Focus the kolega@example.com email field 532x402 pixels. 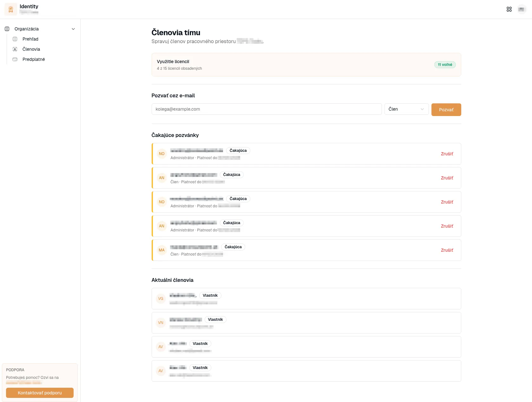tap(266, 109)
